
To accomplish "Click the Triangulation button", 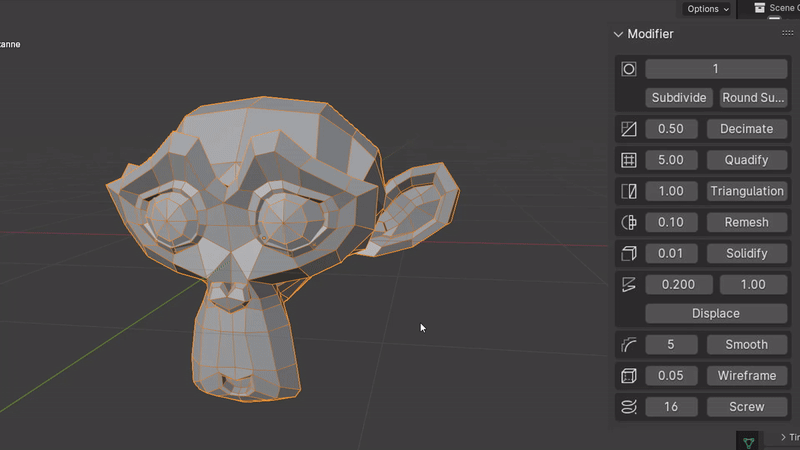I will click(x=746, y=191).
